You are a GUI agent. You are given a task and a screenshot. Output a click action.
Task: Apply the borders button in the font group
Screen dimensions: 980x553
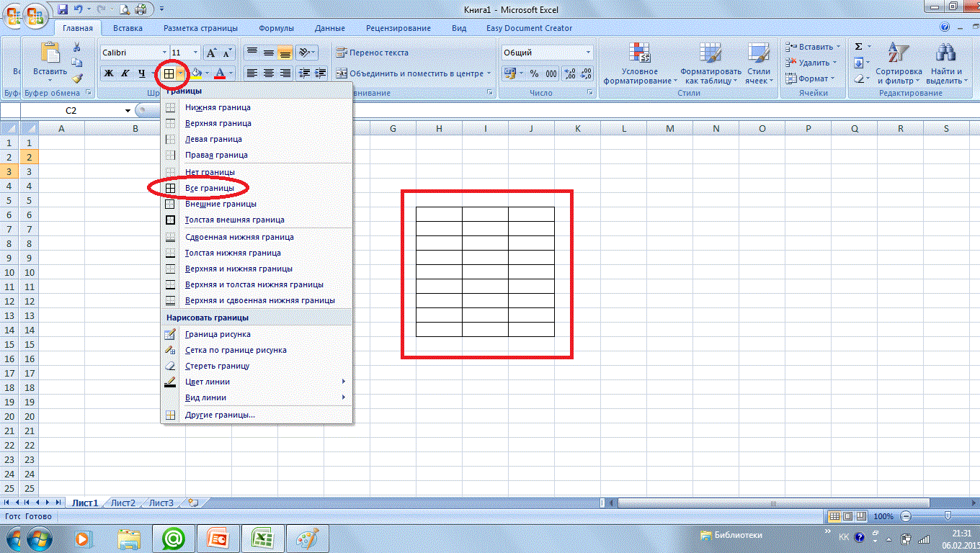pos(169,73)
